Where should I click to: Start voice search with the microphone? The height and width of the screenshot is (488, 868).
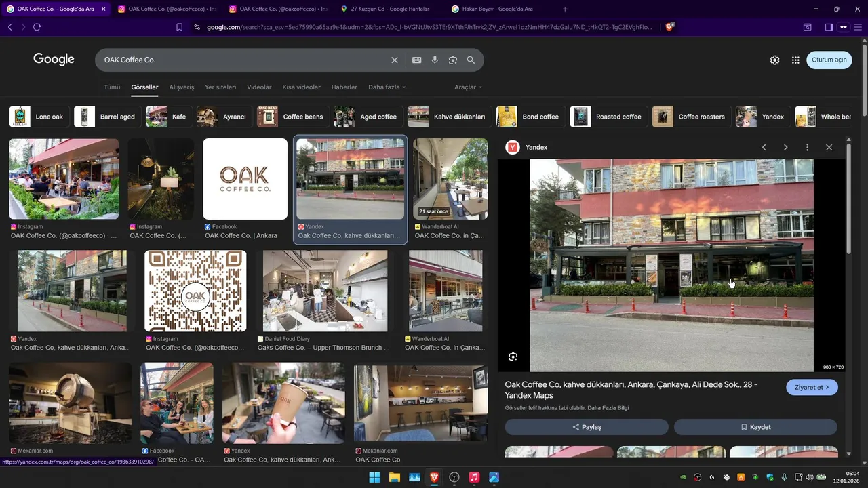[x=435, y=60]
